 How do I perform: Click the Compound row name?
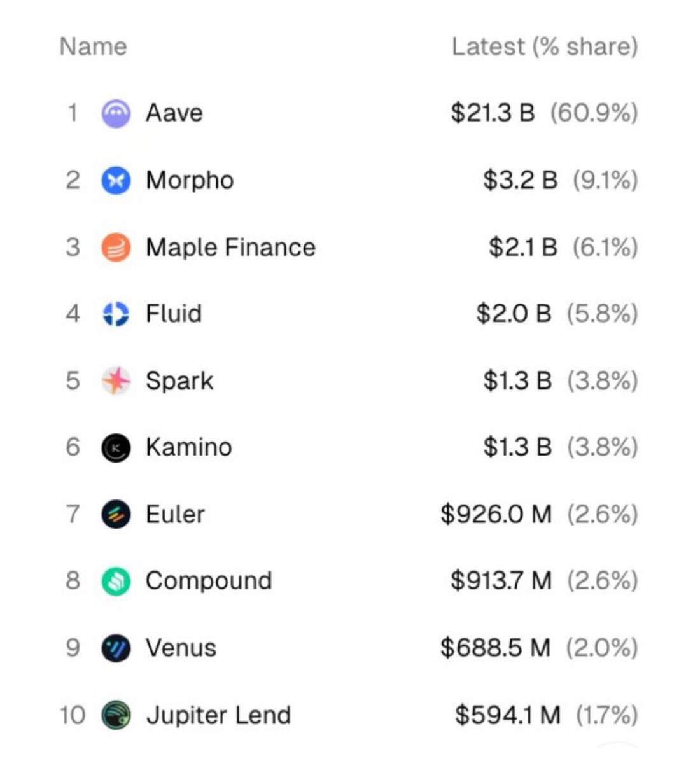[x=209, y=581]
